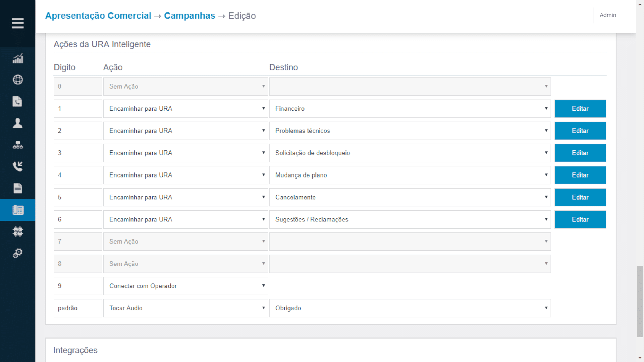The image size is (644, 362).
Task: Click the Ações da URA Inteligente heading
Action: 102,44
